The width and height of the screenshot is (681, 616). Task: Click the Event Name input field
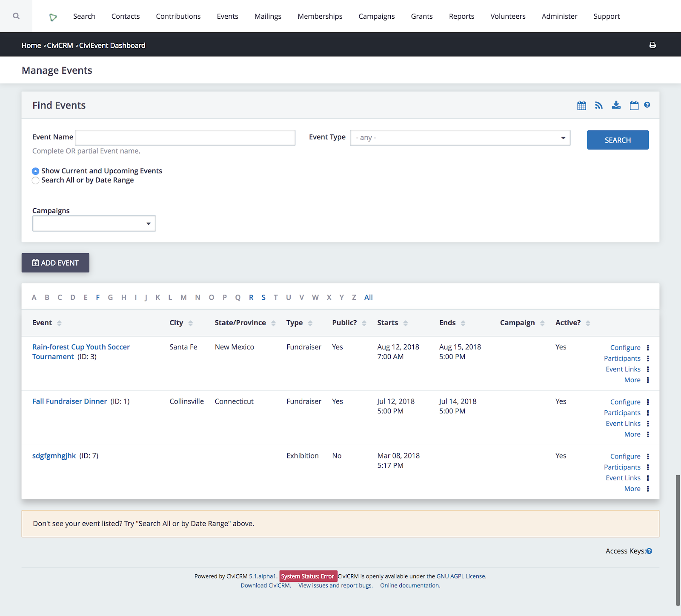point(185,138)
